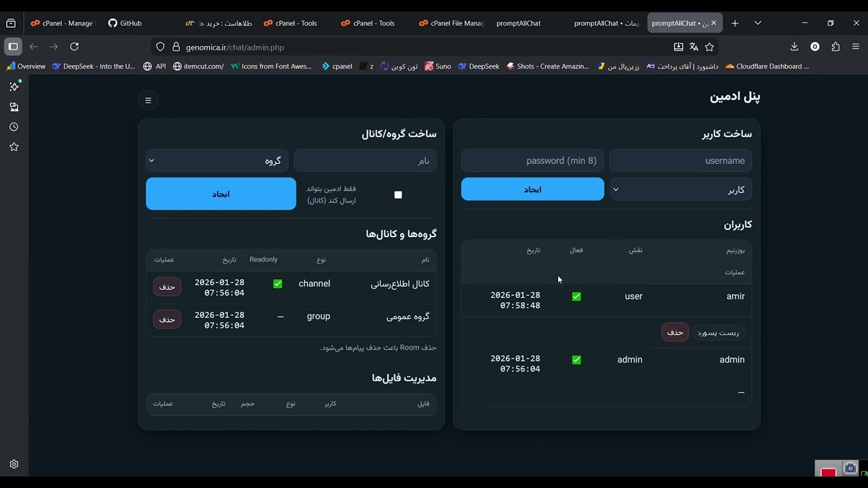Open bookmarks in the sidebar
This screenshot has width=868, height=488.
(14, 146)
